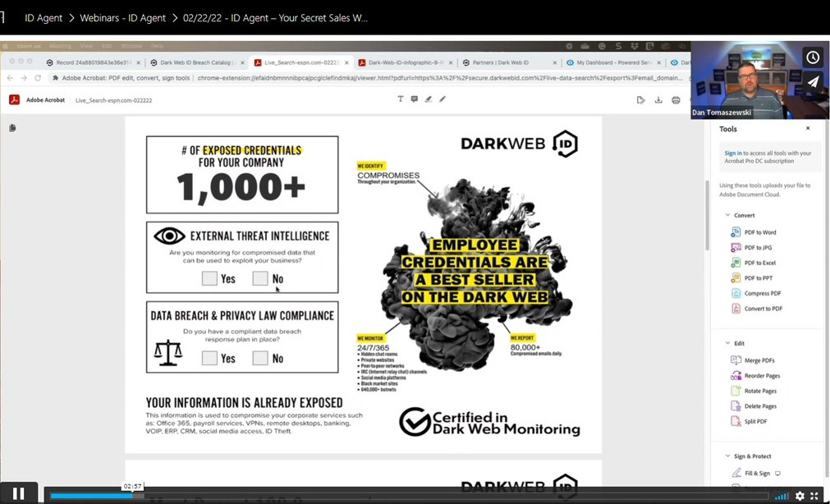Click the Live_Search-espn.com-022222 file name
Screen dimensions: 830x504
tap(114, 100)
